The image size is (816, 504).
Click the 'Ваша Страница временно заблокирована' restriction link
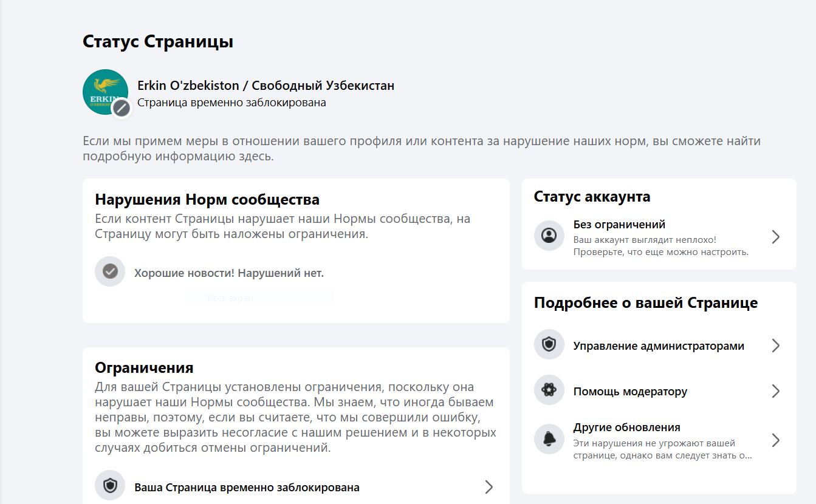click(x=247, y=488)
